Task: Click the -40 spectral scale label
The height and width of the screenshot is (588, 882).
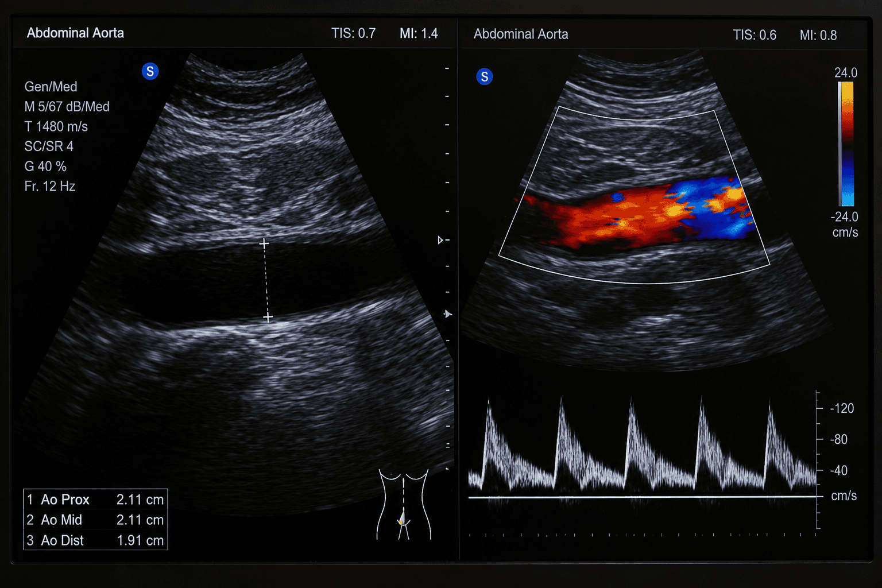Action: (839, 470)
